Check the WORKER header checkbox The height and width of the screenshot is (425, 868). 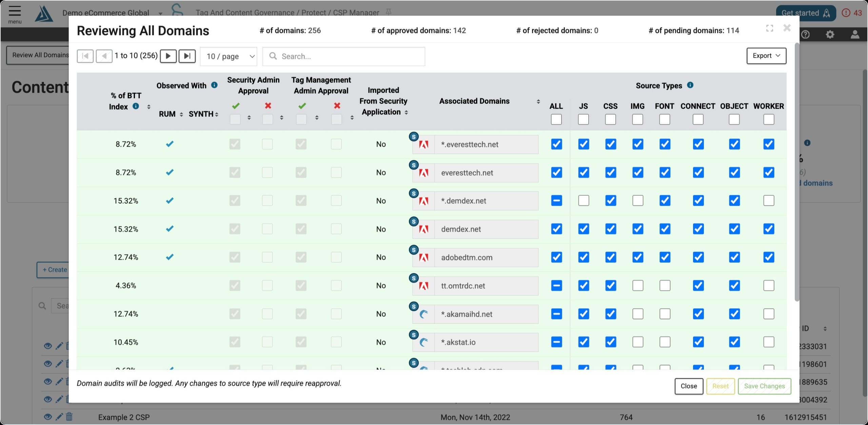point(769,119)
